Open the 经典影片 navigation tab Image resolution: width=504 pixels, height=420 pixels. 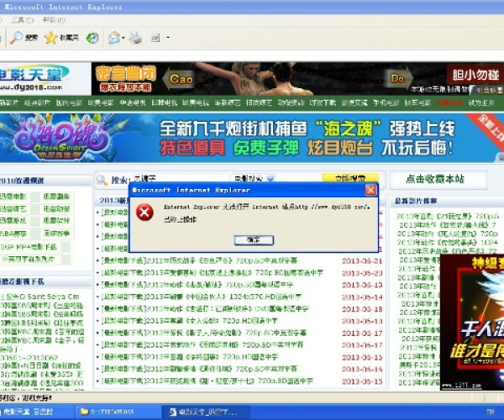click(37, 102)
